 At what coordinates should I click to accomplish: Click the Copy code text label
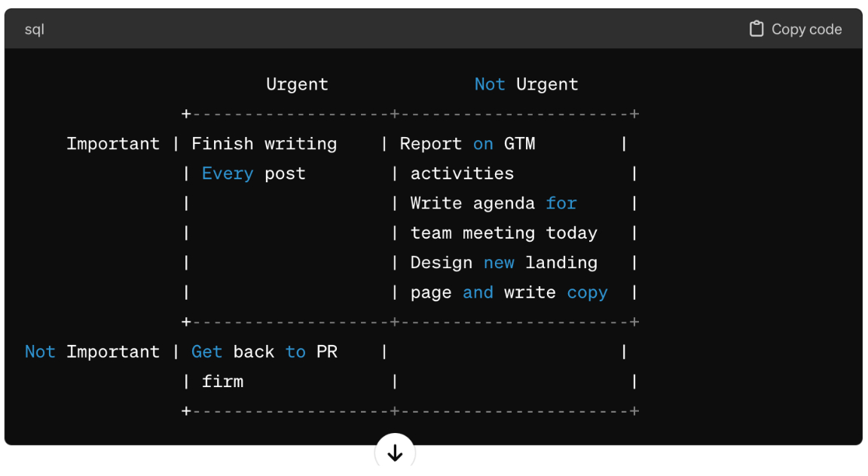tap(806, 29)
